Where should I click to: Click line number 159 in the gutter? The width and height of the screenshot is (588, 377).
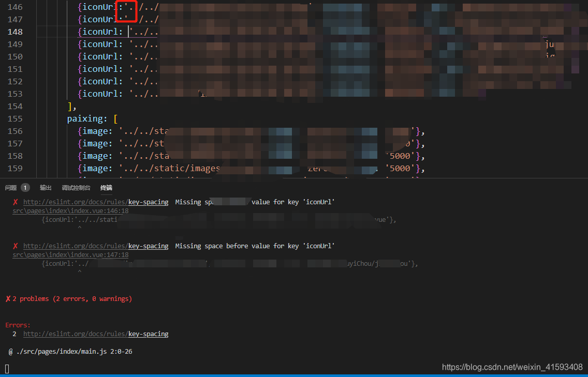(x=15, y=168)
